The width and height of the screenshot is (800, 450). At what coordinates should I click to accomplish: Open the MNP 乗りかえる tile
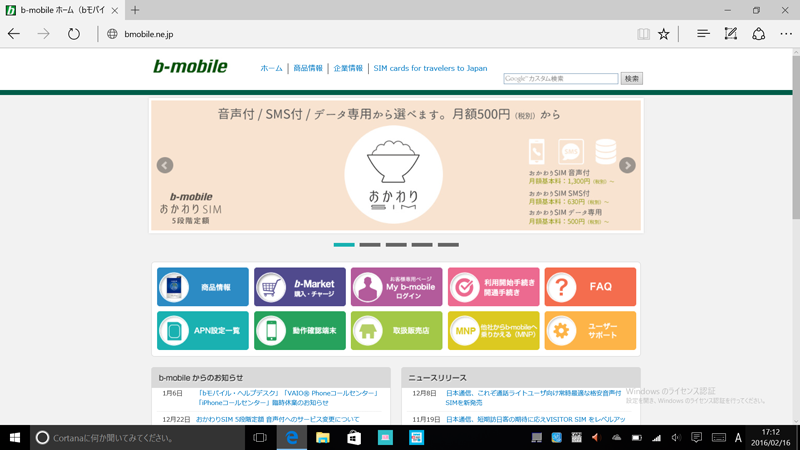[493, 331]
